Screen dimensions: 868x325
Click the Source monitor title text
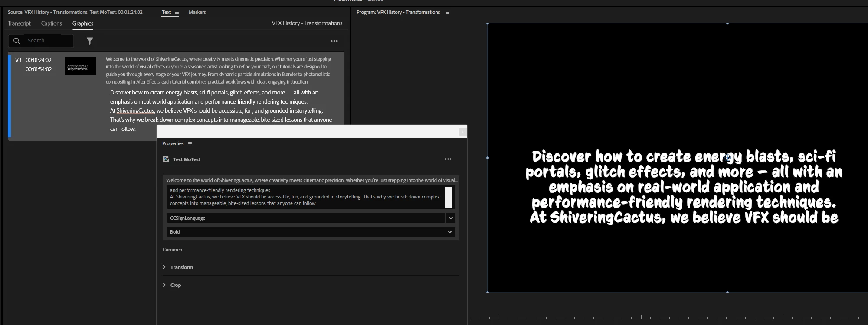pos(75,12)
